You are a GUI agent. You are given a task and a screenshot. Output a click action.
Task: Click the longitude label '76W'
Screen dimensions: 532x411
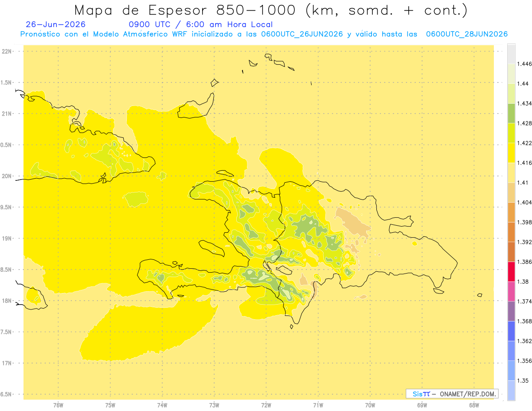click(x=58, y=405)
